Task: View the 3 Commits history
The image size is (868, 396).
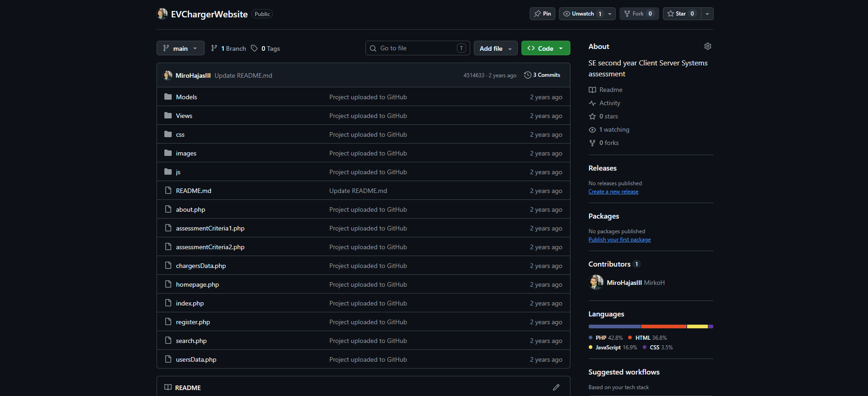Action: (542, 75)
